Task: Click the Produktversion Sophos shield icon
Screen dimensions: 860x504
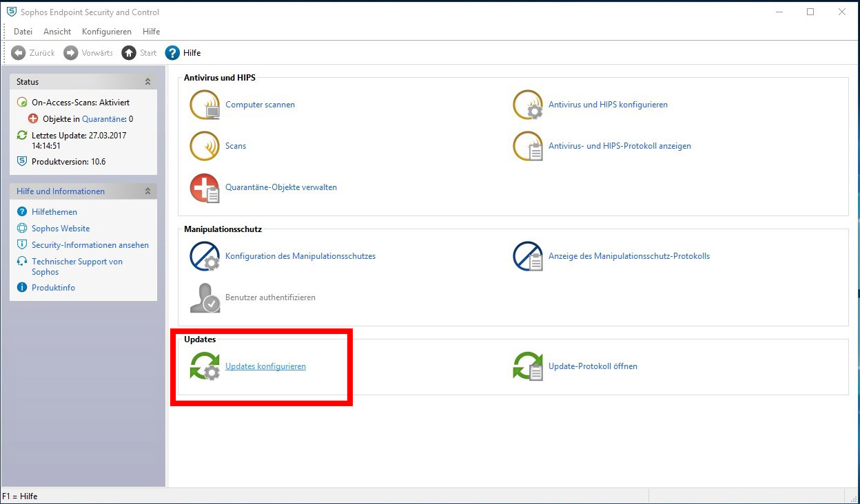Action: click(x=22, y=162)
